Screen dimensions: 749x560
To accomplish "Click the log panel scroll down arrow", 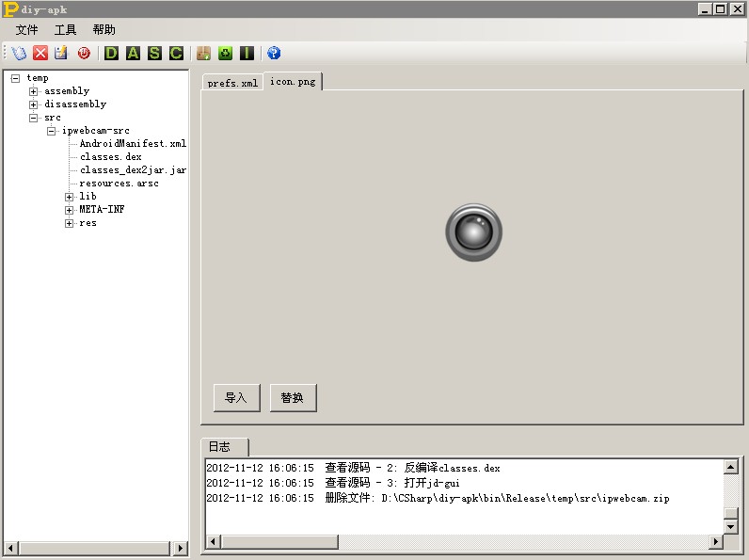I will 731,527.
